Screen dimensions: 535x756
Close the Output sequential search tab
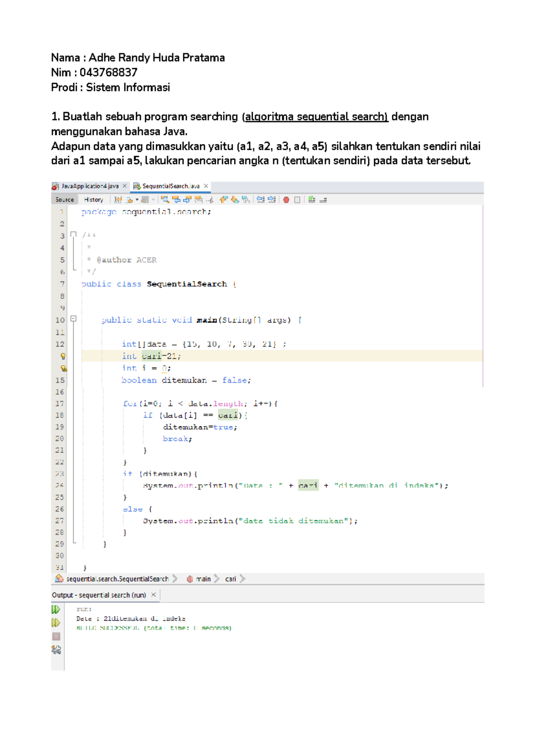point(153,595)
